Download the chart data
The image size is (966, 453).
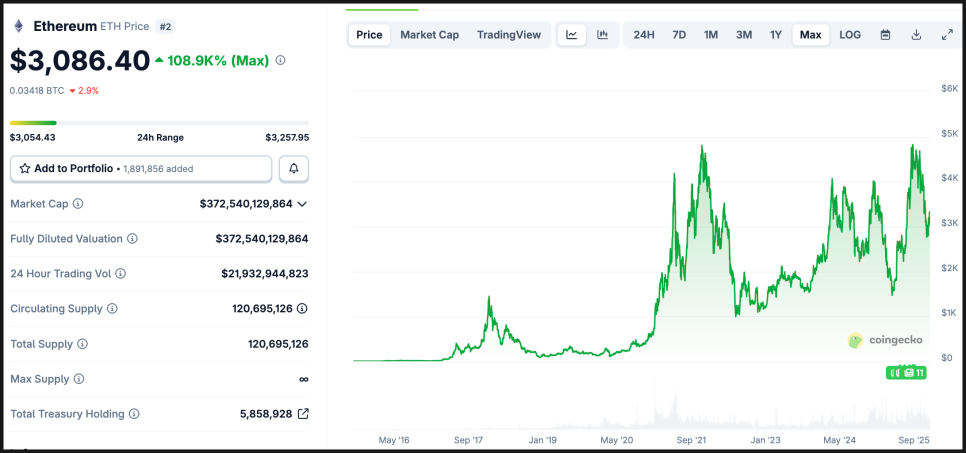click(x=916, y=35)
